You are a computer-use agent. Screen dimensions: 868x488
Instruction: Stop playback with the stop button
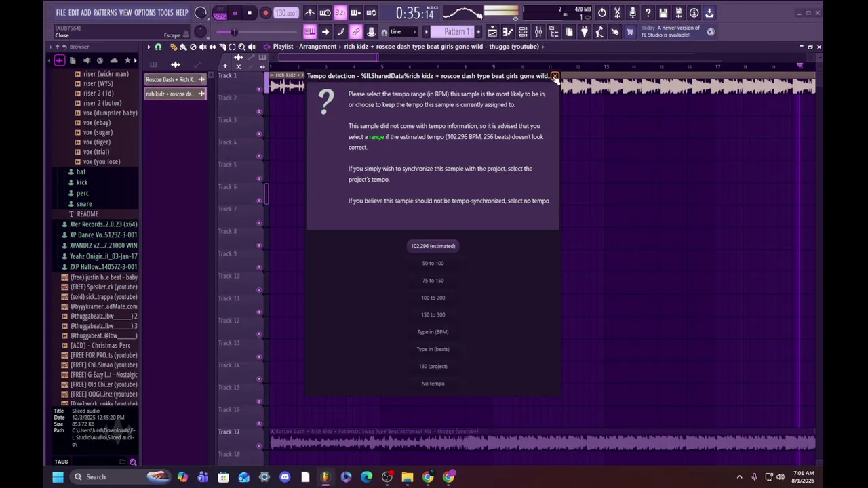click(250, 13)
